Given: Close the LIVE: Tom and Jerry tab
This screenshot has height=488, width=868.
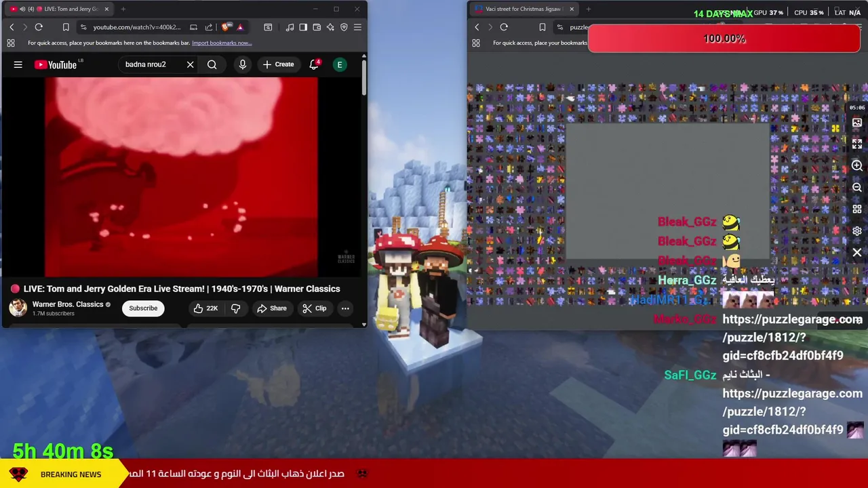Looking at the screenshot, I should pyautogui.click(x=106, y=9).
